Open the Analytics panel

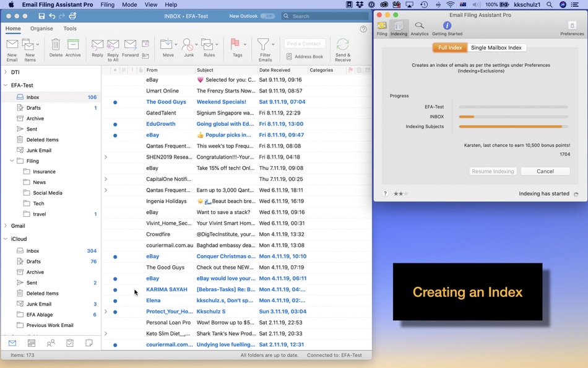(x=419, y=26)
